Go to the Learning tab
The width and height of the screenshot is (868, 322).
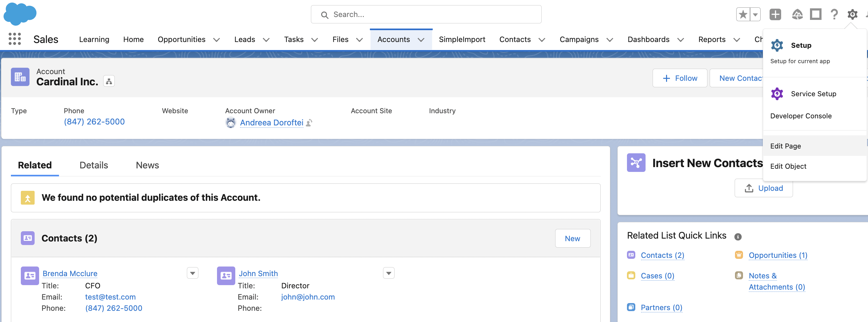point(94,39)
